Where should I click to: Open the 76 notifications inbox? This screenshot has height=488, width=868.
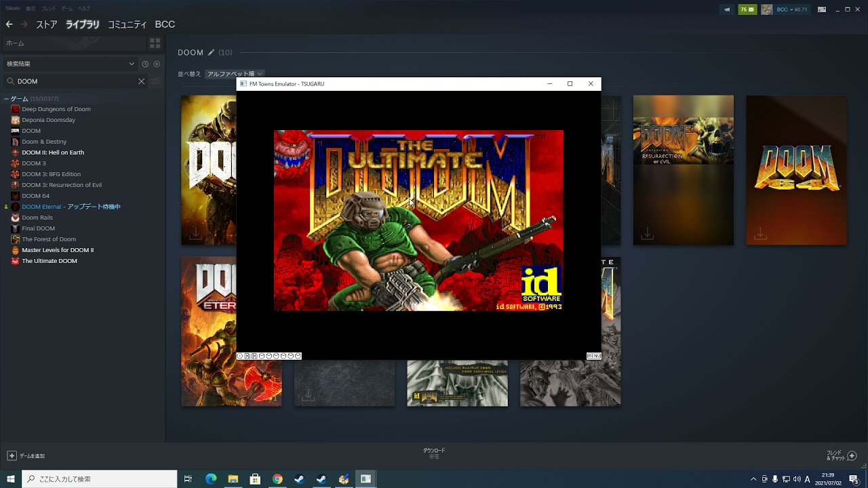747,9
